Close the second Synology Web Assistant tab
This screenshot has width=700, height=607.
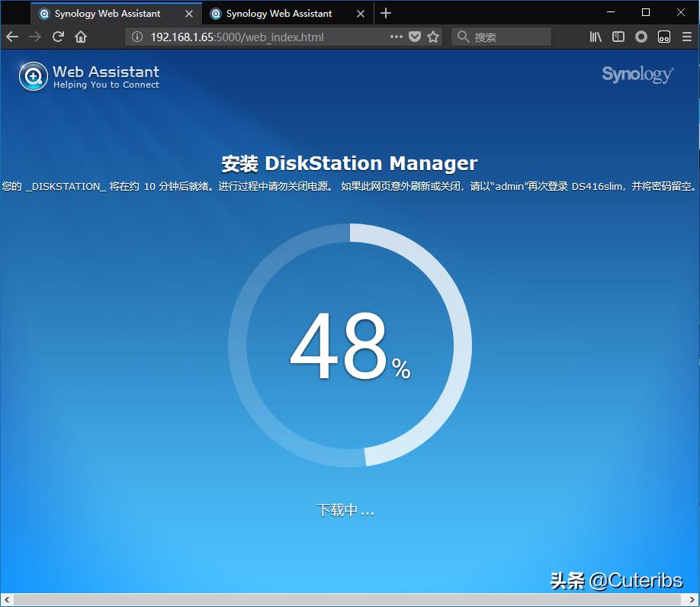361,14
